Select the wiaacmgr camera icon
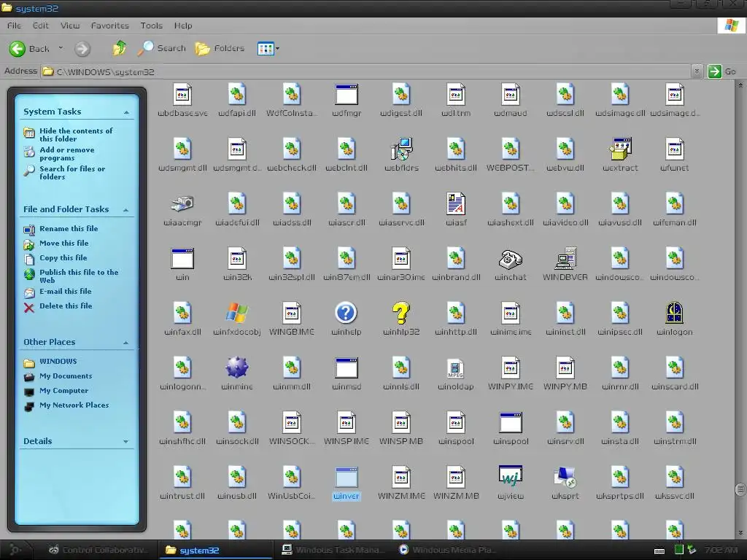The image size is (747, 560). click(x=182, y=204)
